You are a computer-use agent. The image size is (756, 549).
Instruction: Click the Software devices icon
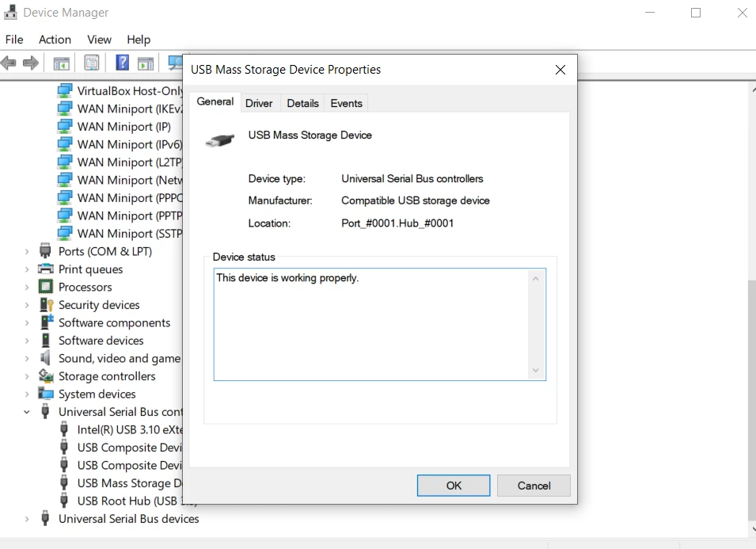[46, 340]
